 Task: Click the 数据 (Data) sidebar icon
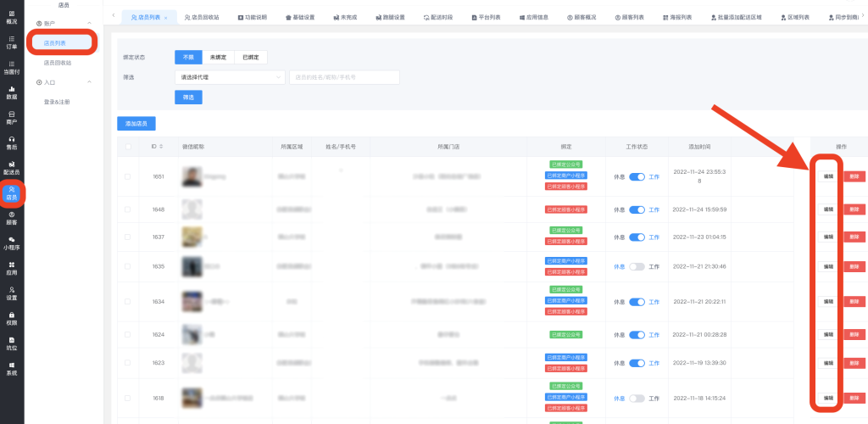click(12, 92)
